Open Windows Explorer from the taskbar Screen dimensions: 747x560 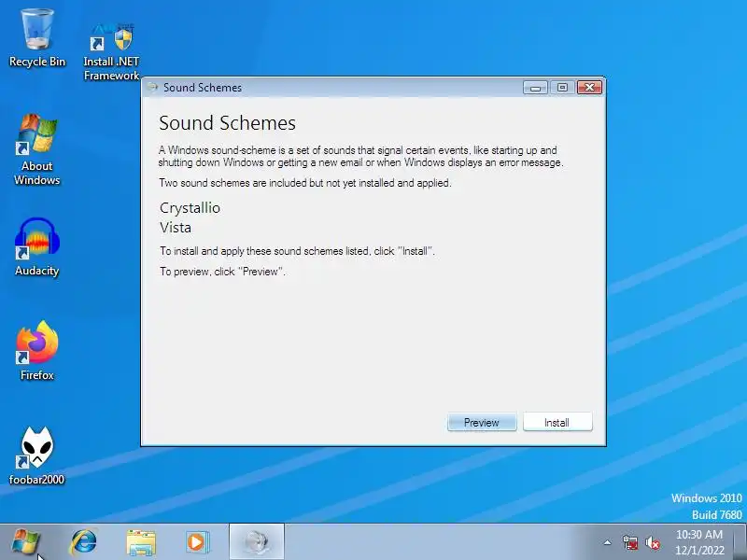[x=141, y=542]
